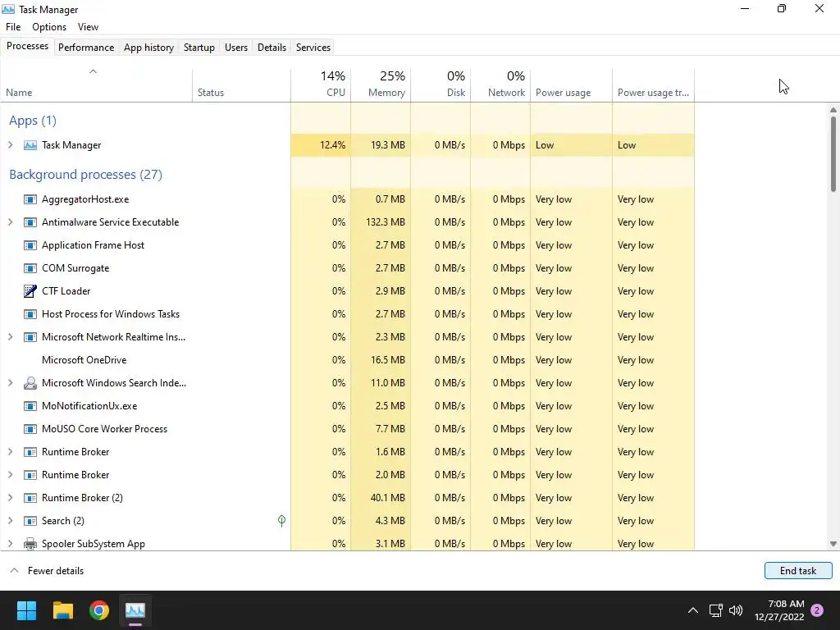Open the Windows Start menu
Viewport: 840px width, 630px height.
point(26,610)
